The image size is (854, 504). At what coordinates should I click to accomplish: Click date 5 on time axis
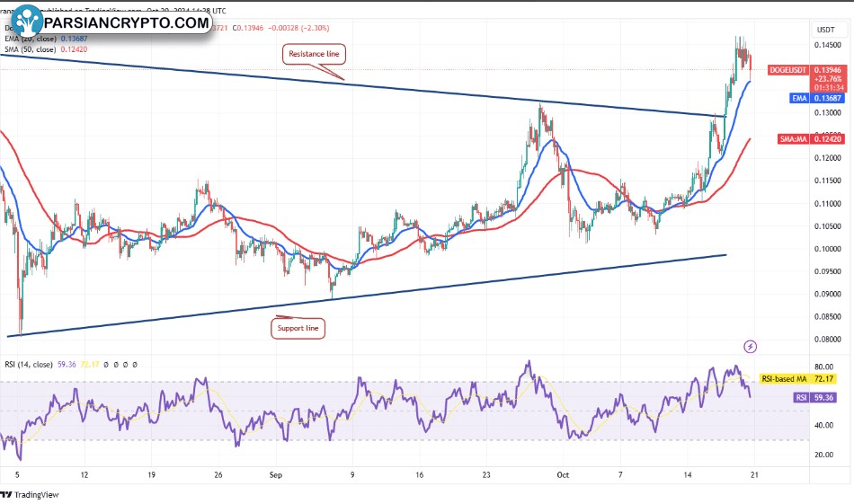(x=17, y=474)
